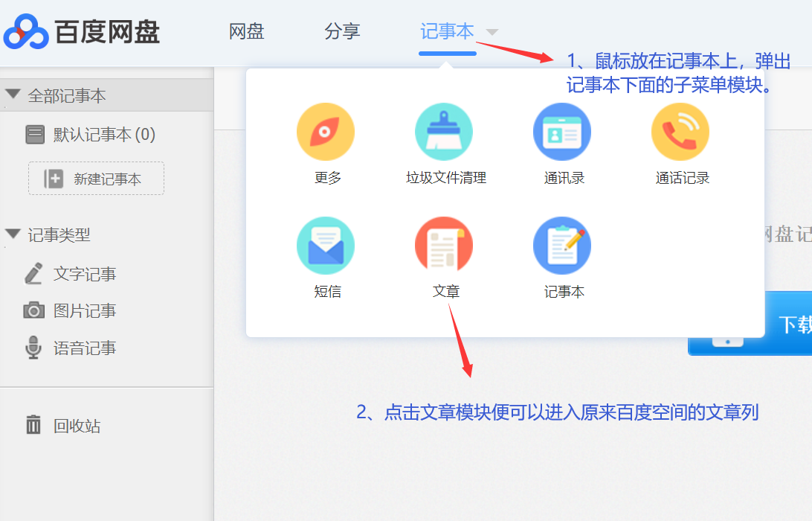Click the 通讯录 label

(x=564, y=178)
